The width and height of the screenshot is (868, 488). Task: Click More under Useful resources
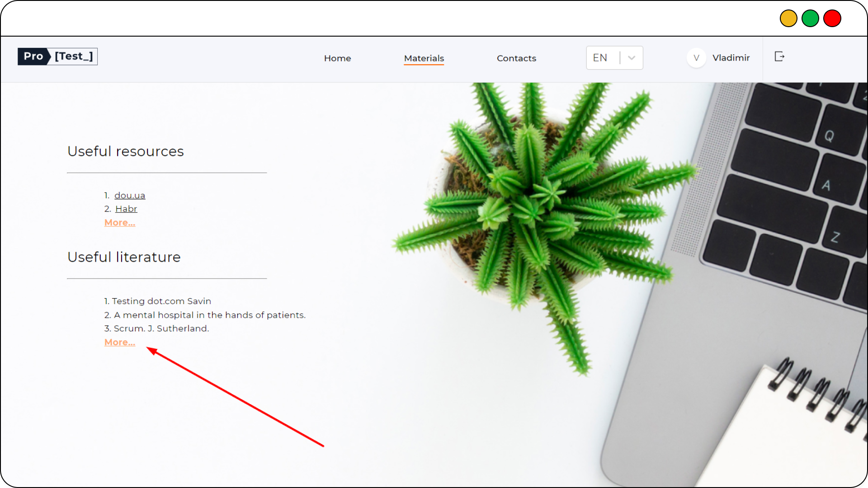point(120,222)
